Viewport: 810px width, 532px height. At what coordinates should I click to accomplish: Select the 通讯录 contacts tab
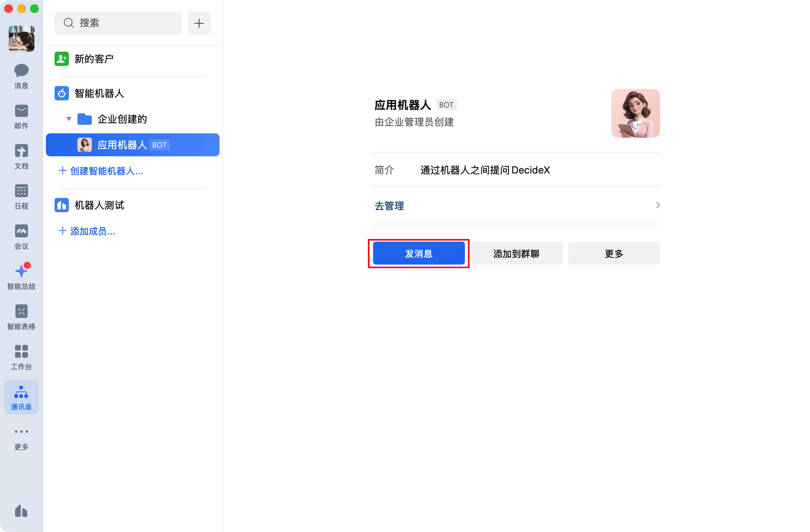[x=21, y=398]
